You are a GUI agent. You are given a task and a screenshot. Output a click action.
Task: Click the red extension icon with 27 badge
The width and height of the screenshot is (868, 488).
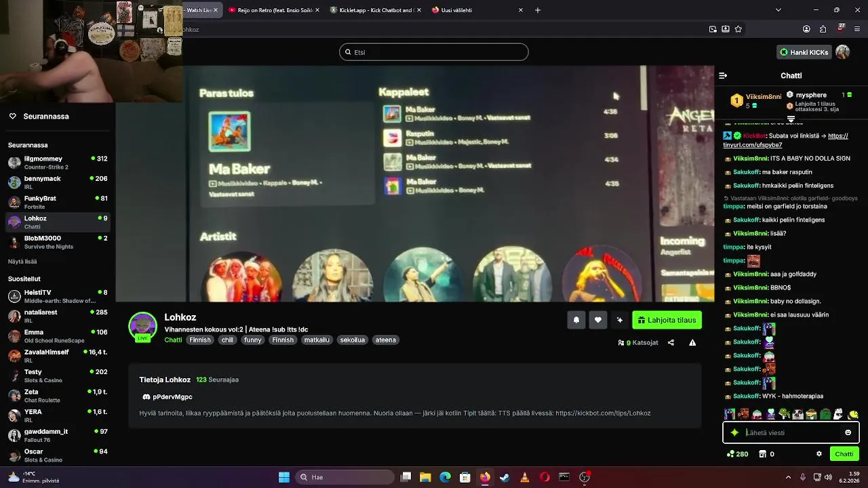point(841,28)
